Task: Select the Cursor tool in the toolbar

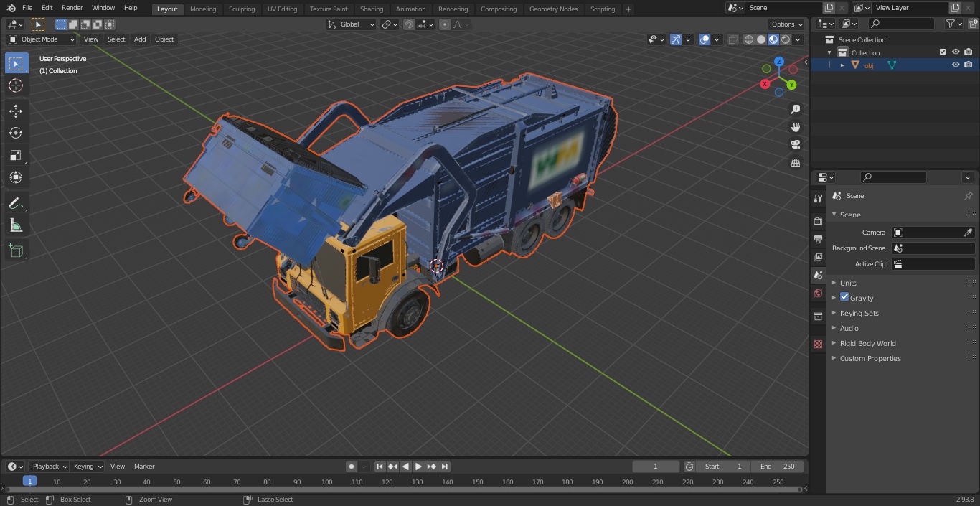Action: (x=16, y=85)
